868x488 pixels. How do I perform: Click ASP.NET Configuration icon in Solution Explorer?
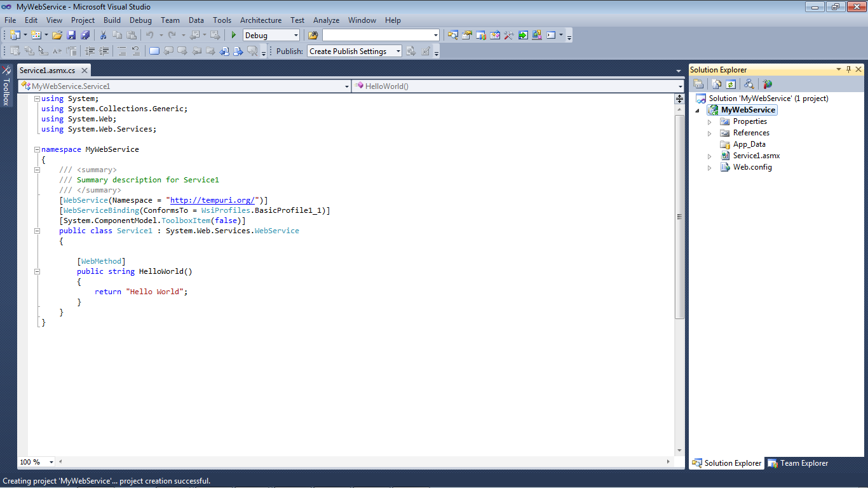click(x=768, y=84)
